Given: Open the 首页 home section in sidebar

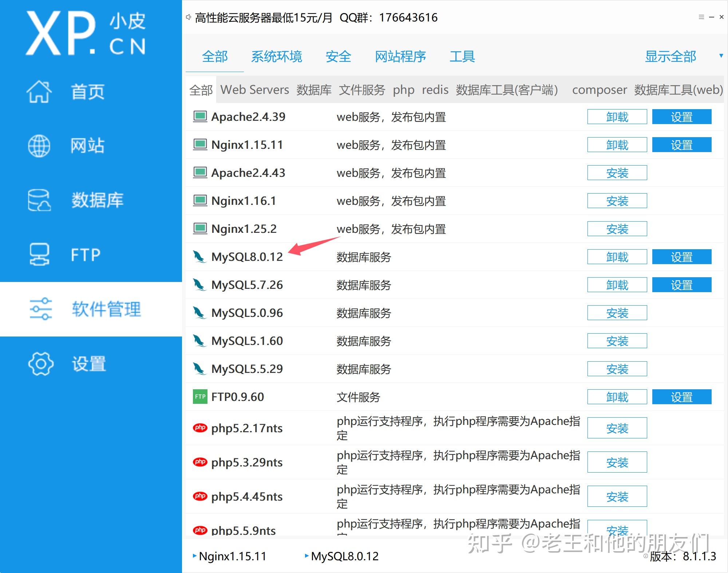Looking at the screenshot, I should (39, 92).
